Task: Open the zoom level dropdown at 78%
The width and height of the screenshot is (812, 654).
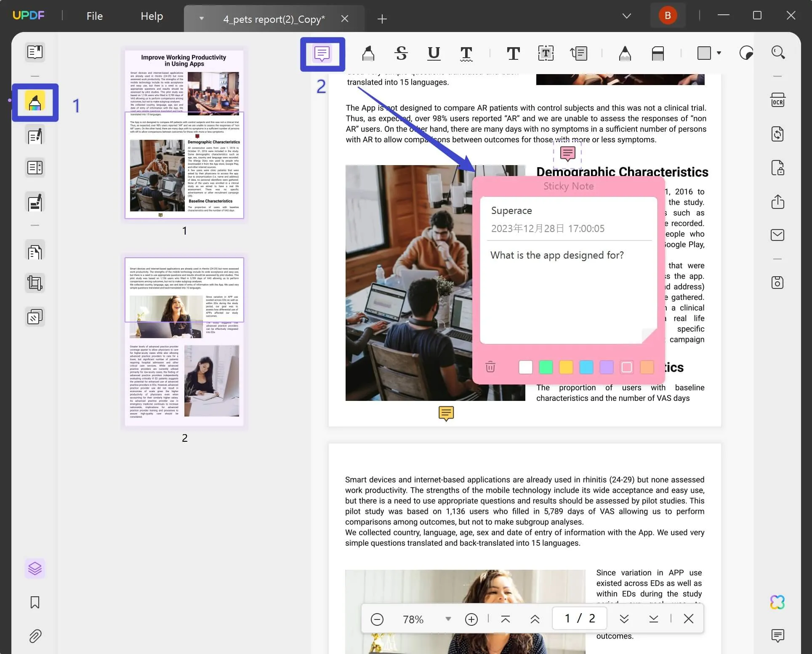Action: point(448,619)
